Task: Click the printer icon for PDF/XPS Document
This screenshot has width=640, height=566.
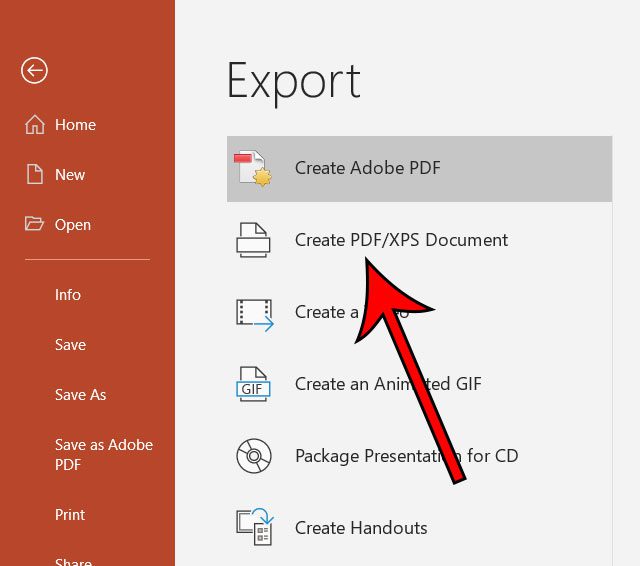Action: tap(253, 240)
